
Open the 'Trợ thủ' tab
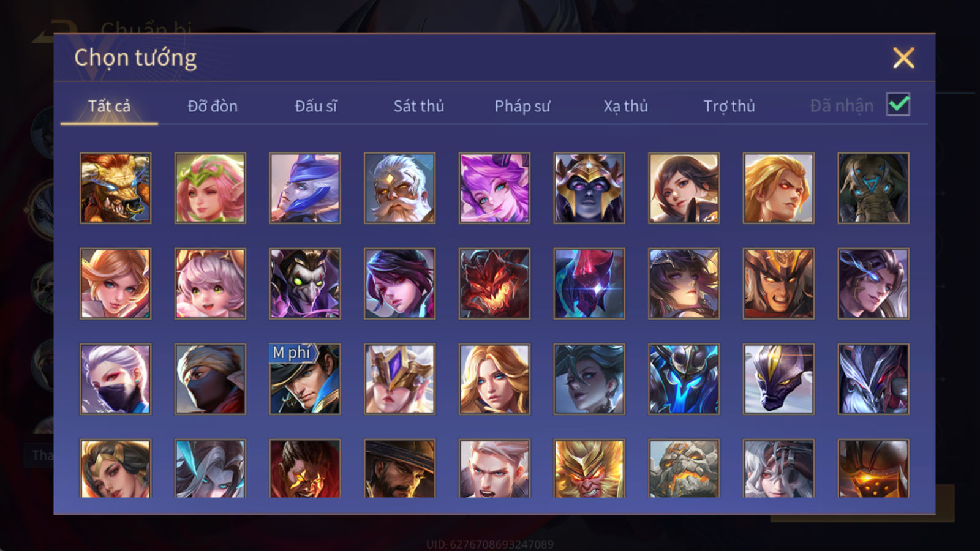coord(729,107)
